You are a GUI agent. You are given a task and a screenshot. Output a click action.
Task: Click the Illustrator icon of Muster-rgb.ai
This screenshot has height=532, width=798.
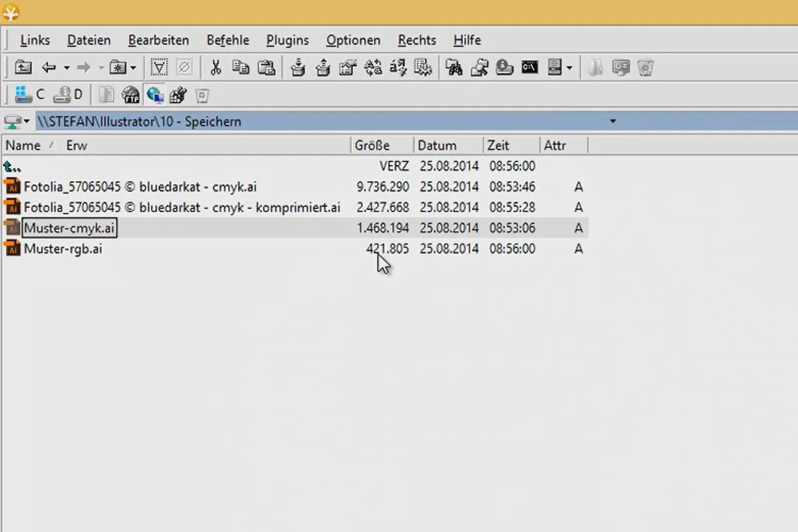point(12,249)
